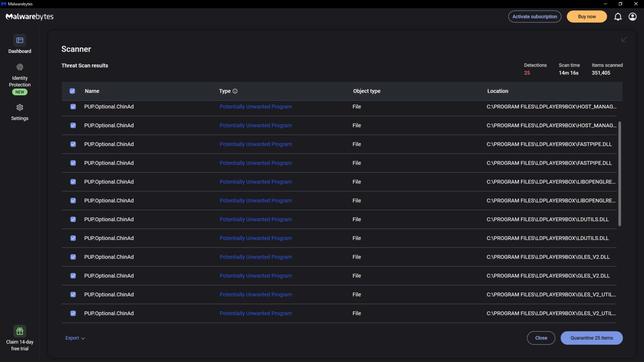Click the NEW badge under Identity Protection

(20, 92)
